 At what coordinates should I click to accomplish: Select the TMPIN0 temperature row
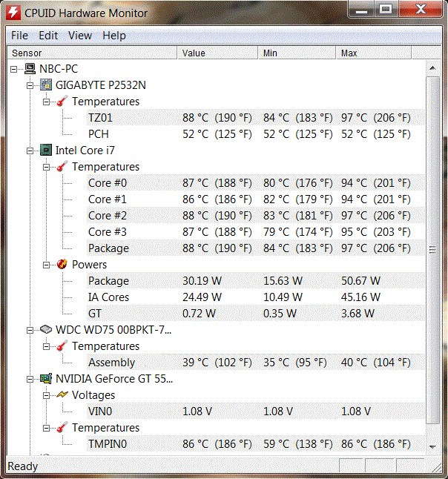[255, 444]
